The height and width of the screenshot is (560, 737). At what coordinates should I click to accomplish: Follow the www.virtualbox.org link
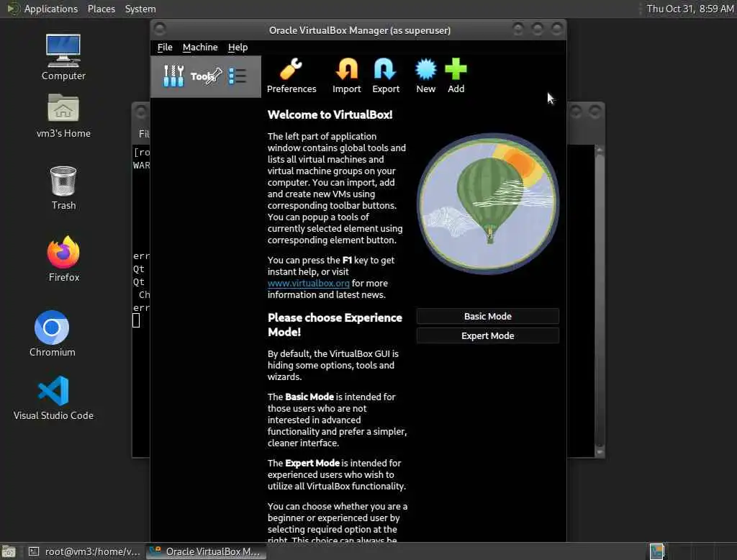tap(308, 284)
